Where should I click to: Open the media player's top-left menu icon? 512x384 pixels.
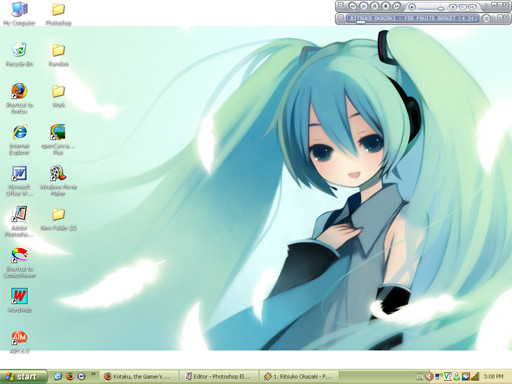point(340,5)
